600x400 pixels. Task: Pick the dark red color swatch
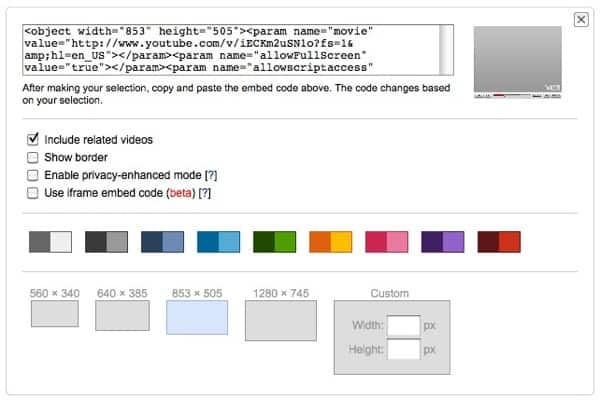pyautogui.click(x=498, y=242)
